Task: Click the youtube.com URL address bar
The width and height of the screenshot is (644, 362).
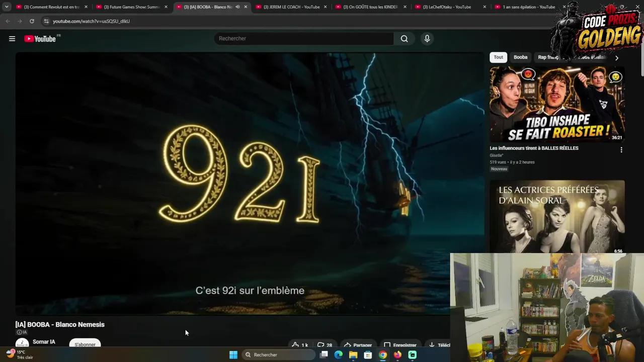Action: [92, 21]
